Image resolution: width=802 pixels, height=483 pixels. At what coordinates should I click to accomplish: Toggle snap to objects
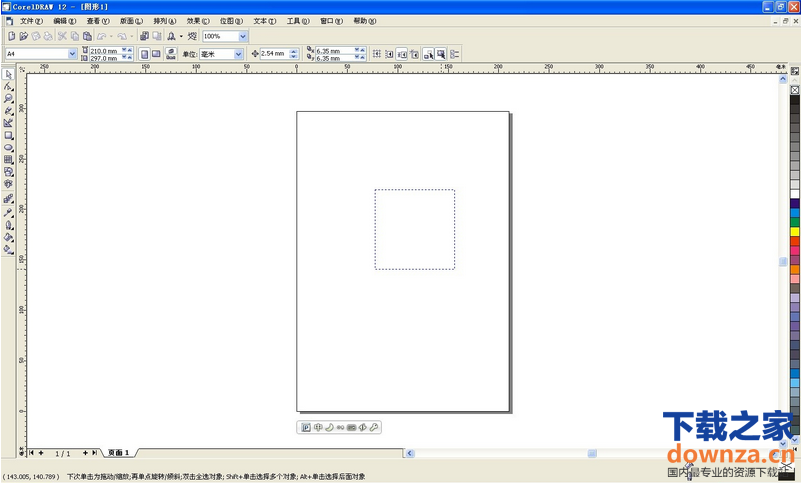coord(402,54)
